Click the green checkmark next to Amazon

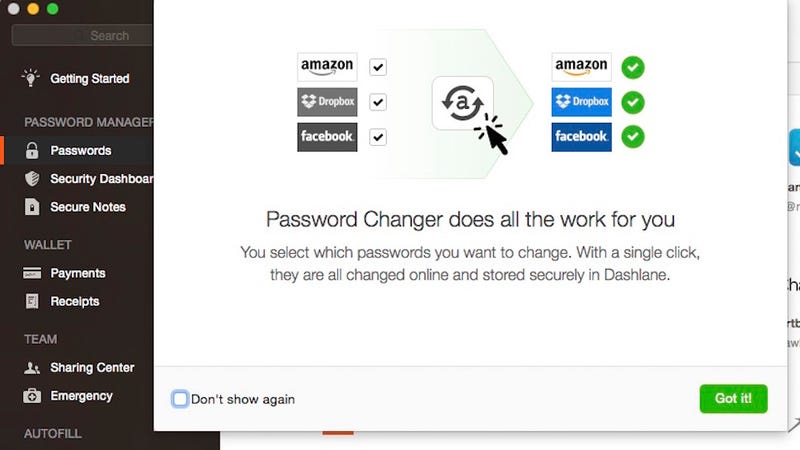pos(633,67)
